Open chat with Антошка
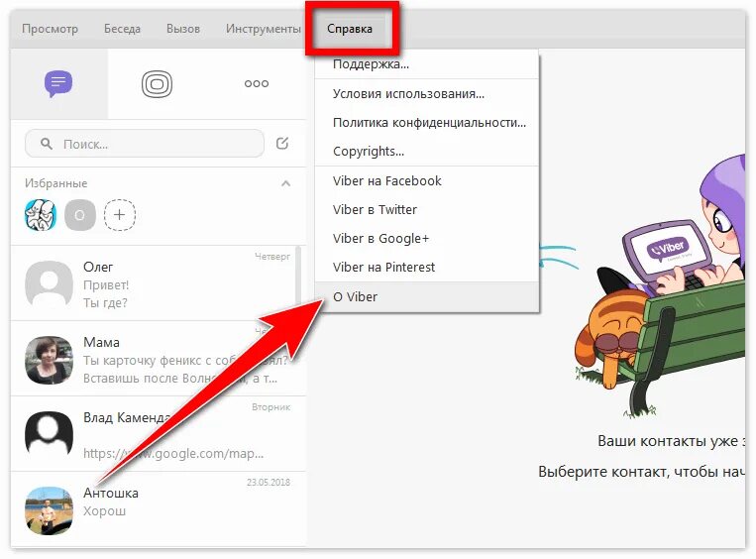756x559 pixels. [x=159, y=510]
